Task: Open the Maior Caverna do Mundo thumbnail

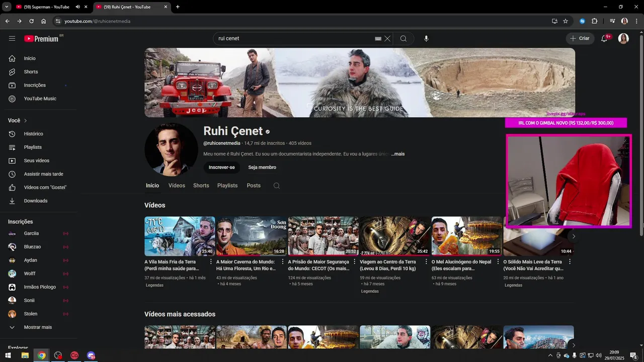Action: coord(252,236)
